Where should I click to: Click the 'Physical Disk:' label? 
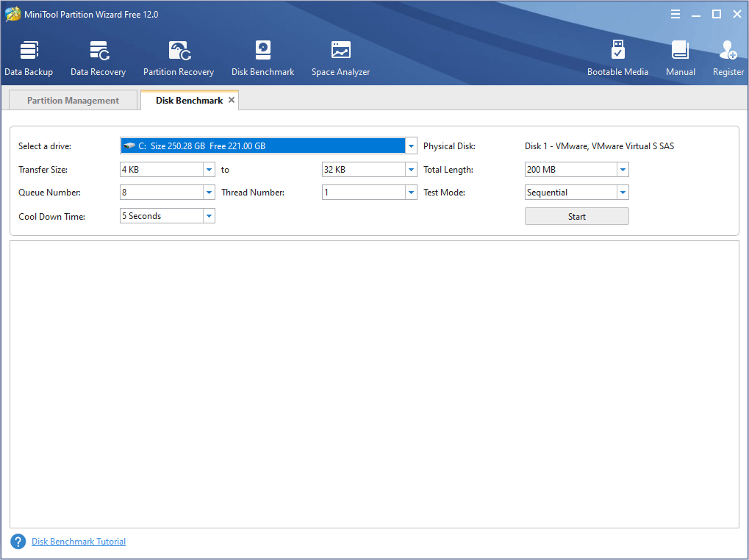pyautogui.click(x=450, y=146)
